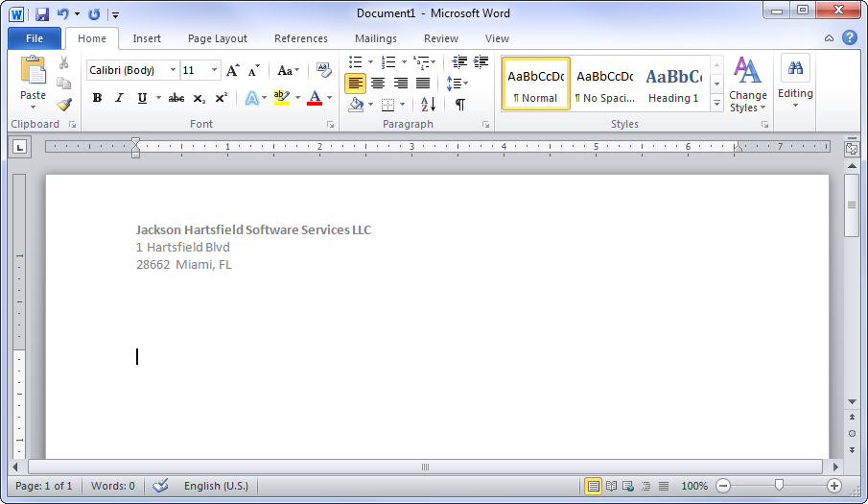The width and height of the screenshot is (868, 504).
Task: Open Change Case Aa dropdown
Action: (x=288, y=70)
